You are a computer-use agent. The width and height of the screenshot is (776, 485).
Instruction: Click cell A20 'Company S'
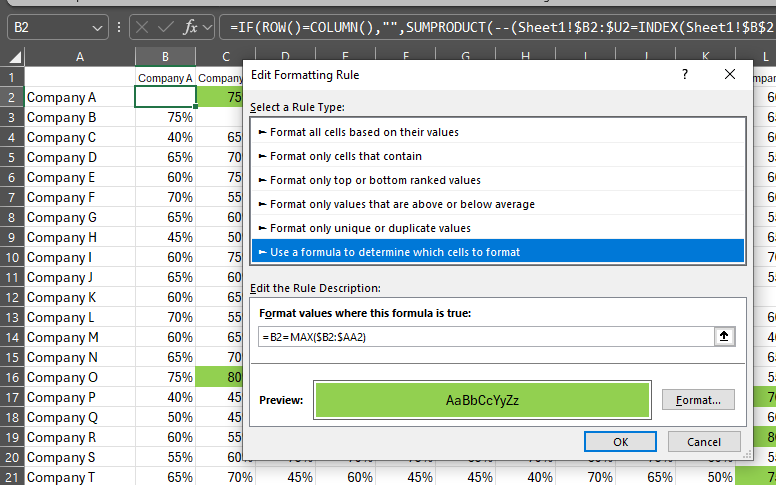click(80, 457)
